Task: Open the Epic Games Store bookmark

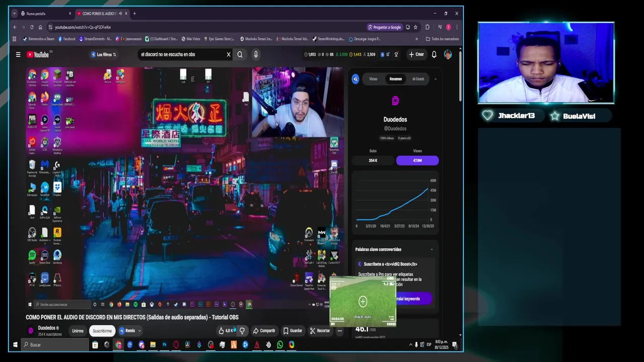Action: coord(219,39)
